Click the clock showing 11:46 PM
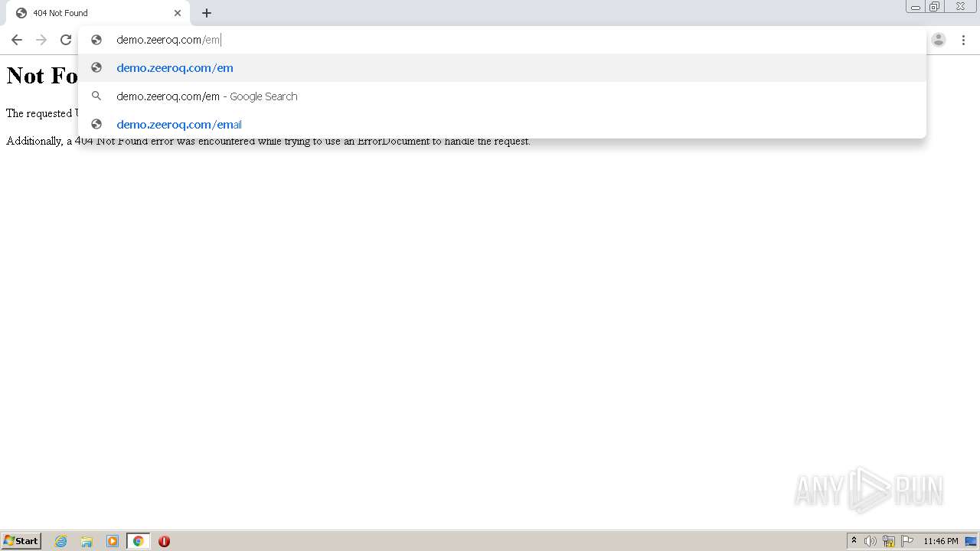This screenshot has height=551, width=980. [x=940, y=541]
